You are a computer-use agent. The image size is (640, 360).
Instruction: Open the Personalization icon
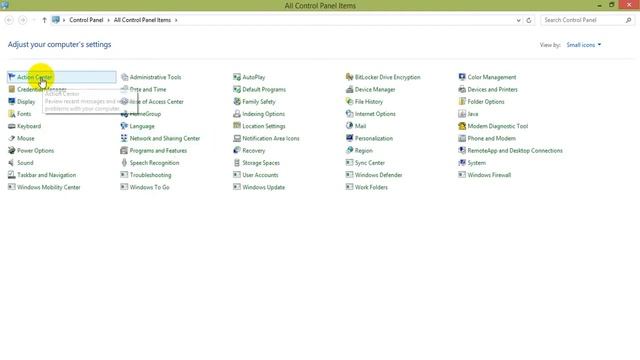[x=349, y=138]
